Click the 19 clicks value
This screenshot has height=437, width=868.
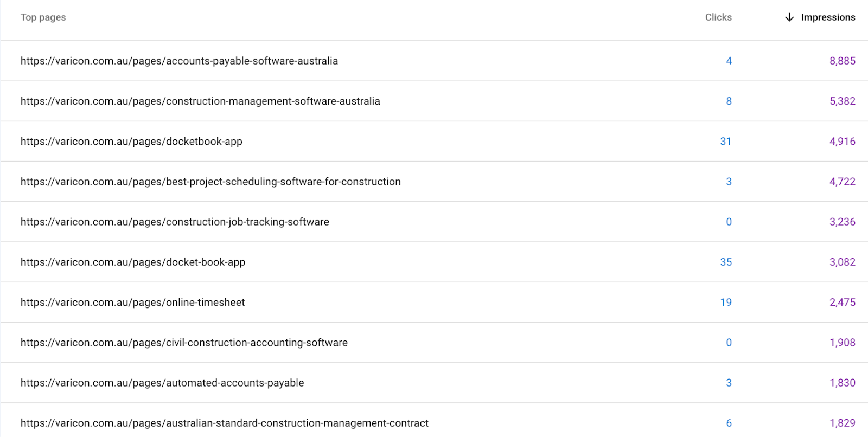(725, 303)
